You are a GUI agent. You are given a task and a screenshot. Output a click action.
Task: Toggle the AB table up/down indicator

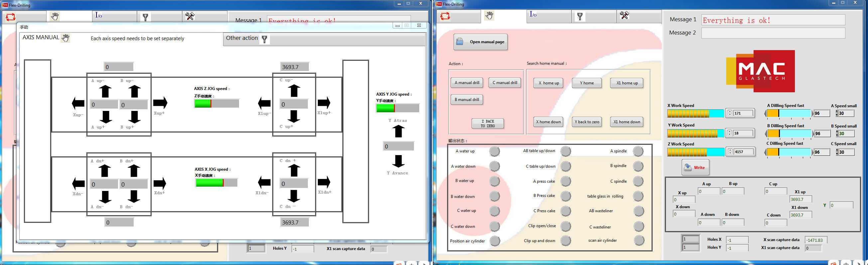coord(566,151)
